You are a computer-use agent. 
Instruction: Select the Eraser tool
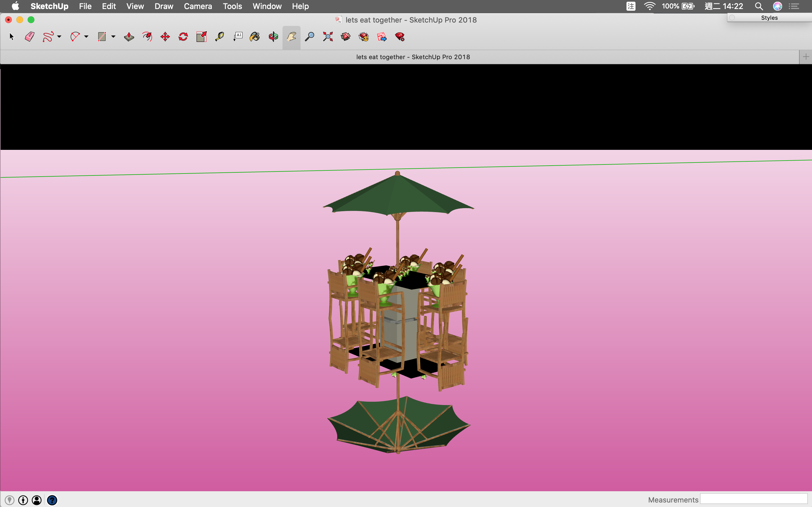coord(30,37)
